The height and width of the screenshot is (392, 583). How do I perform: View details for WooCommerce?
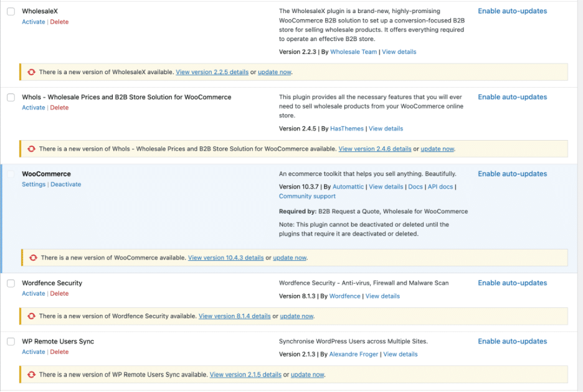pyautogui.click(x=386, y=187)
